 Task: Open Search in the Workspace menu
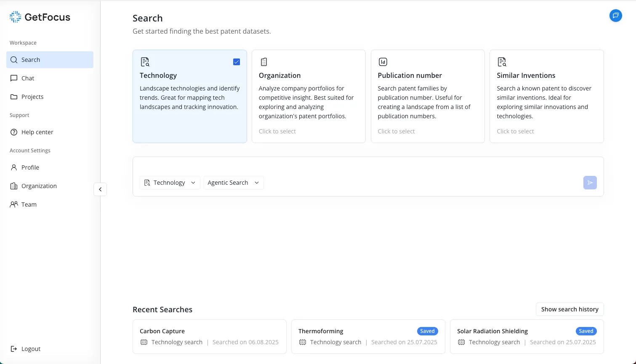(x=50, y=60)
